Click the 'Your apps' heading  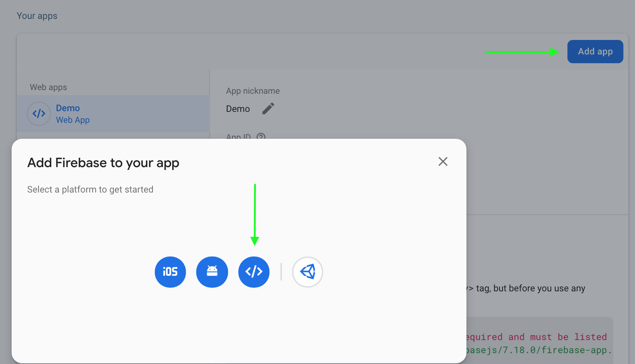(37, 16)
